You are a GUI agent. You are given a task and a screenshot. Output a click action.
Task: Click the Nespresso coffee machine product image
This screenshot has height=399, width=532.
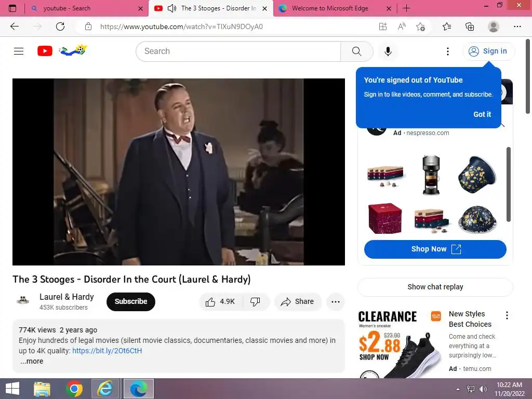tap(431, 175)
